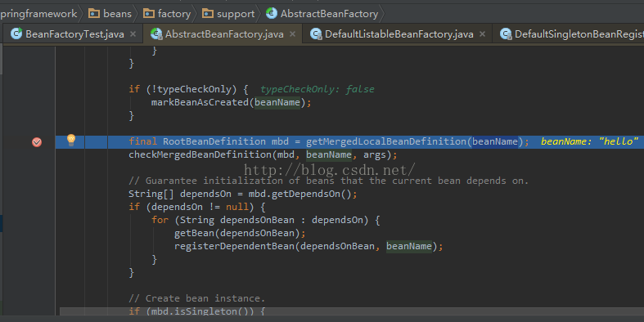Click the factory breadcrumb folder icon
The height and width of the screenshot is (322, 644).
pos(149,14)
